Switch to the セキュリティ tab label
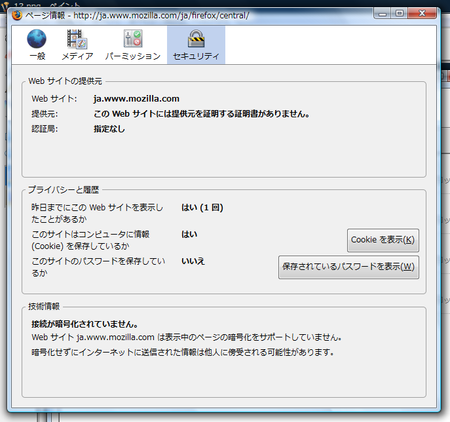 [196, 56]
